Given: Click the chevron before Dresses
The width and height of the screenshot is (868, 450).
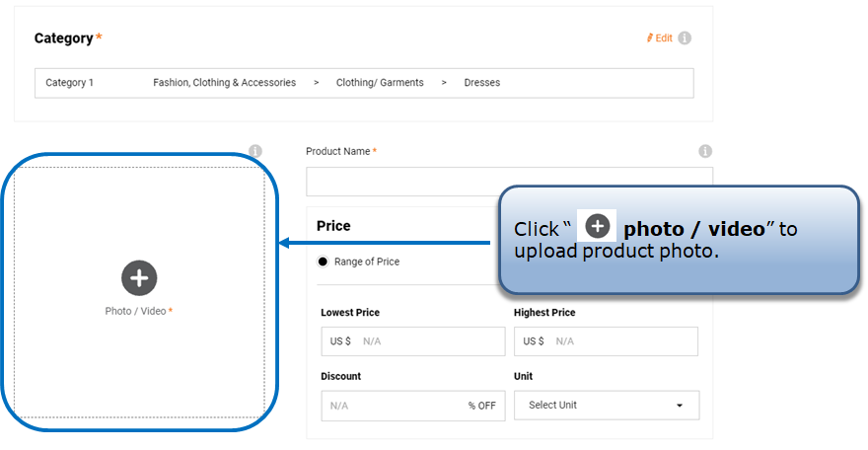Looking at the screenshot, I should point(444,83).
